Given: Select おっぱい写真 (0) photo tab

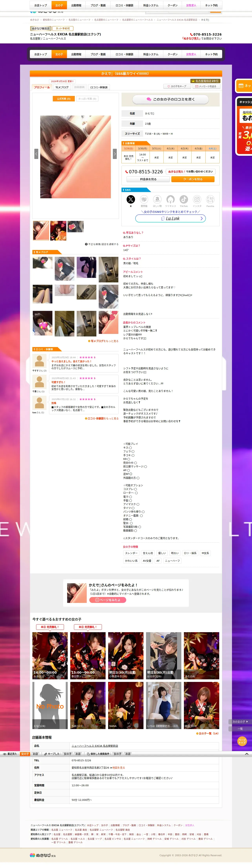Looking at the screenshot, I should pyautogui.click(x=88, y=99).
